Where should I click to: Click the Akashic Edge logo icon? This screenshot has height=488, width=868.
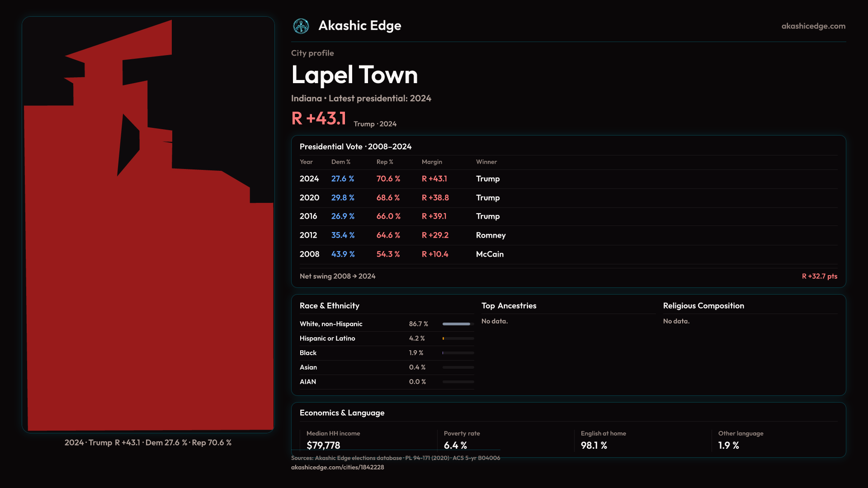301,26
